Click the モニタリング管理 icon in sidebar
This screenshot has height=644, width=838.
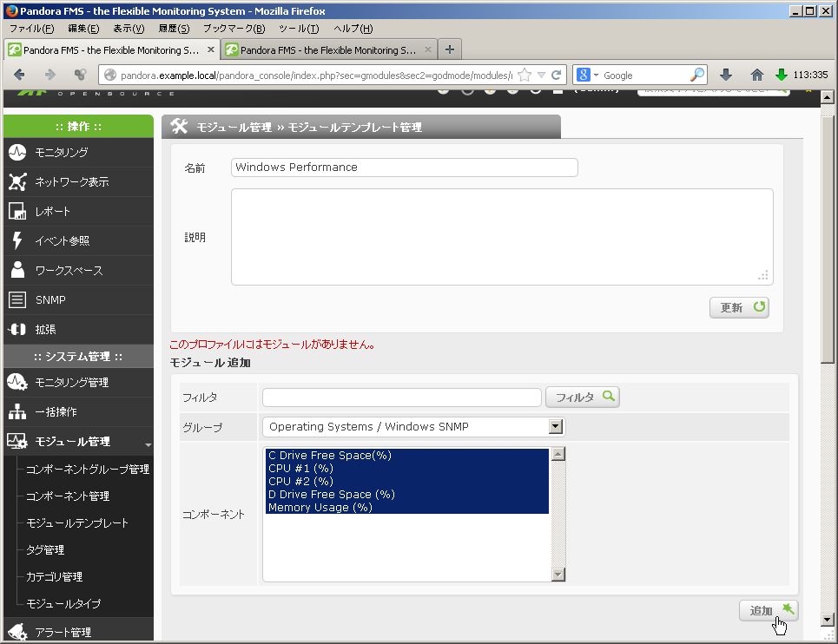click(x=17, y=383)
